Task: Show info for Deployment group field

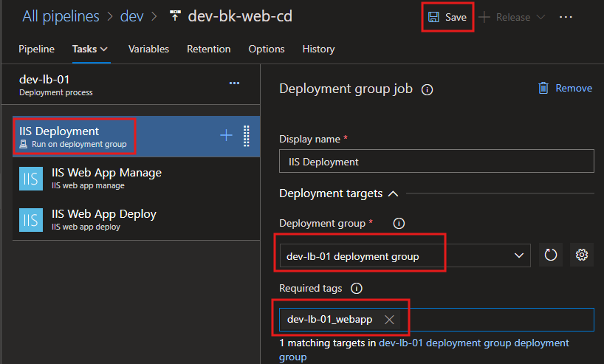Action: pyautogui.click(x=399, y=224)
